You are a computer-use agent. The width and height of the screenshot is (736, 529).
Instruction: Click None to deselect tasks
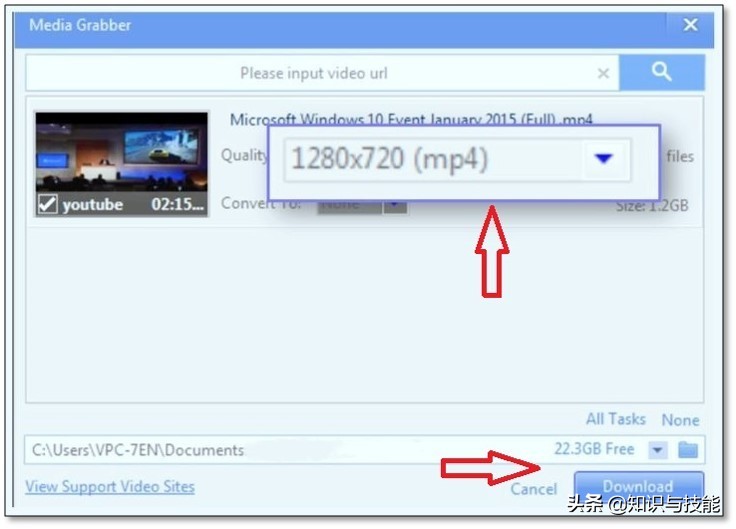tap(680, 420)
